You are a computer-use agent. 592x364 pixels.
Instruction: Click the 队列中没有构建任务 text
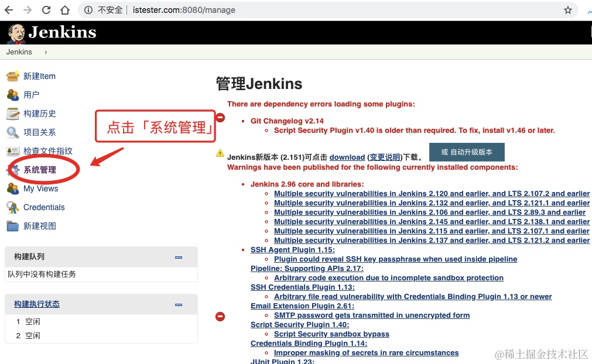click(x=42, y=274)
